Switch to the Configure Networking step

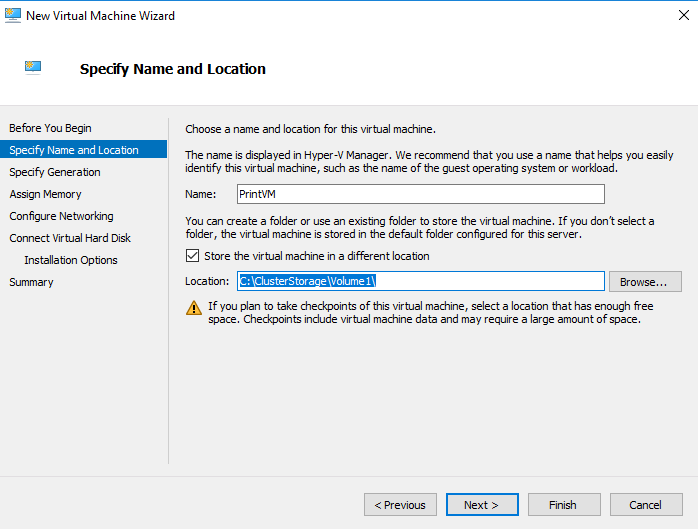point(61,216)
